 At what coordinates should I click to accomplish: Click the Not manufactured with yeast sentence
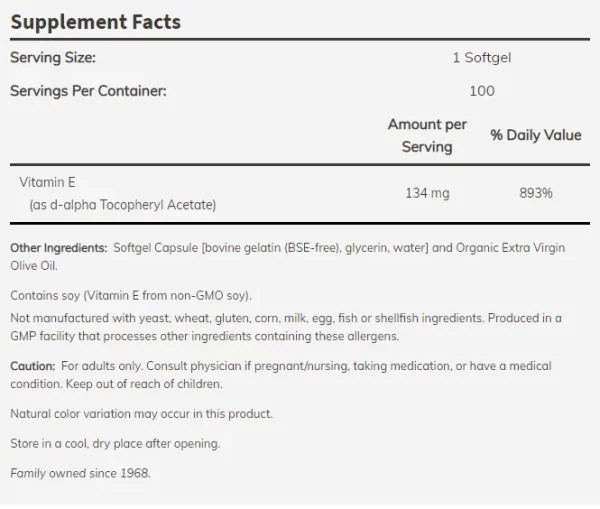coord(246,318)
